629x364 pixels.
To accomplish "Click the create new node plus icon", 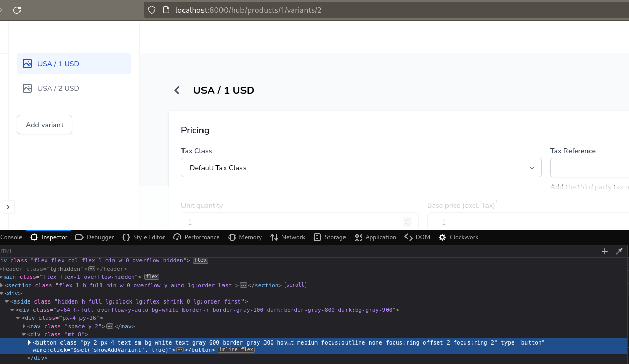I will click(605, 251).
